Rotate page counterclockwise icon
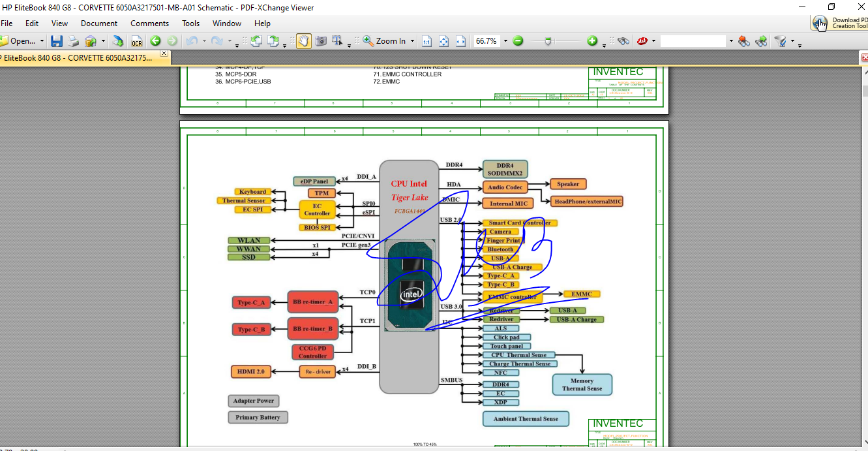The image size is (868, 451). tap(256, 41)
